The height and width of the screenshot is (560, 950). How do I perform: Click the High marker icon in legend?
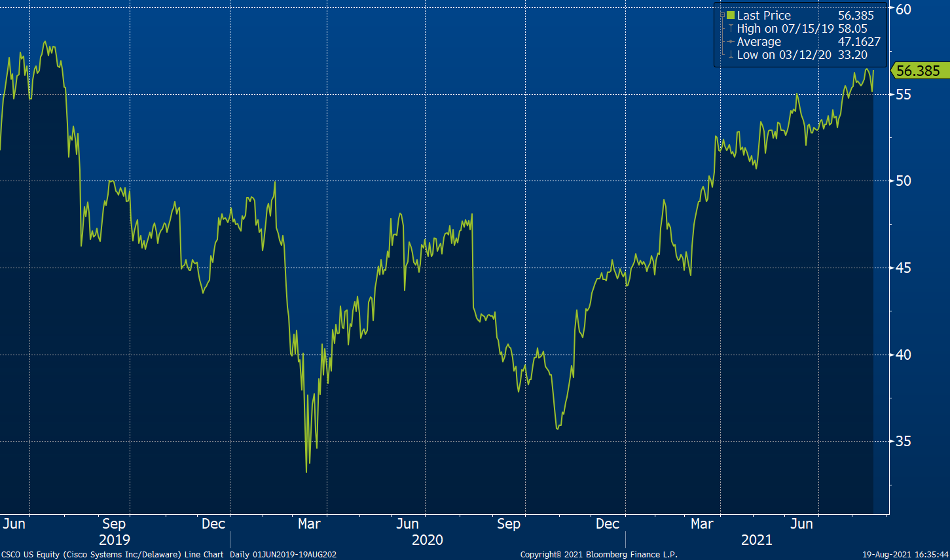pos(731,29)
